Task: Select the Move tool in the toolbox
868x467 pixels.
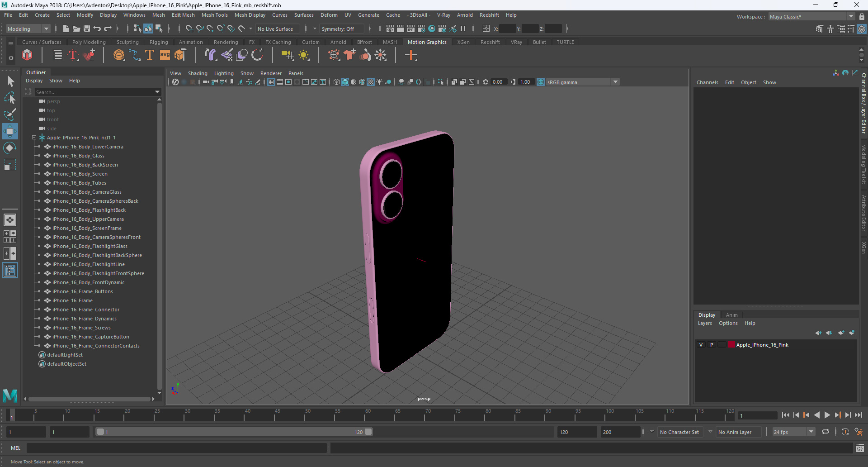Action: pos(10,131)
